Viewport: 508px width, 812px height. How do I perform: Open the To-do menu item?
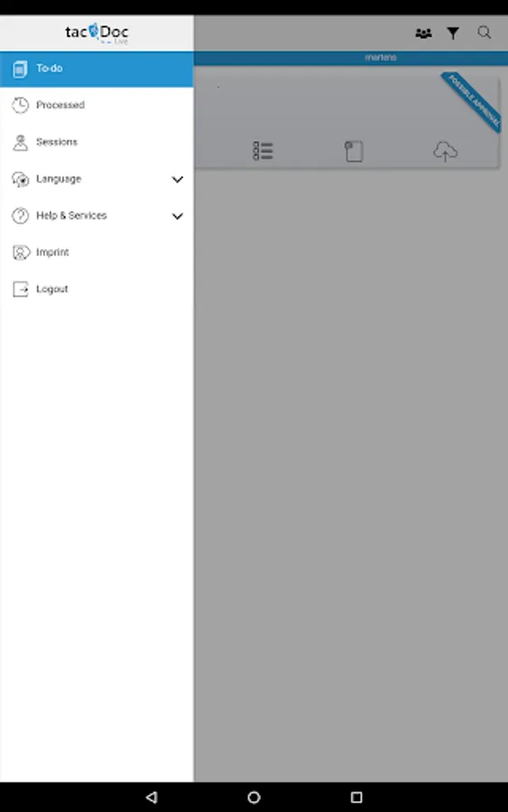tap(97, 69)
